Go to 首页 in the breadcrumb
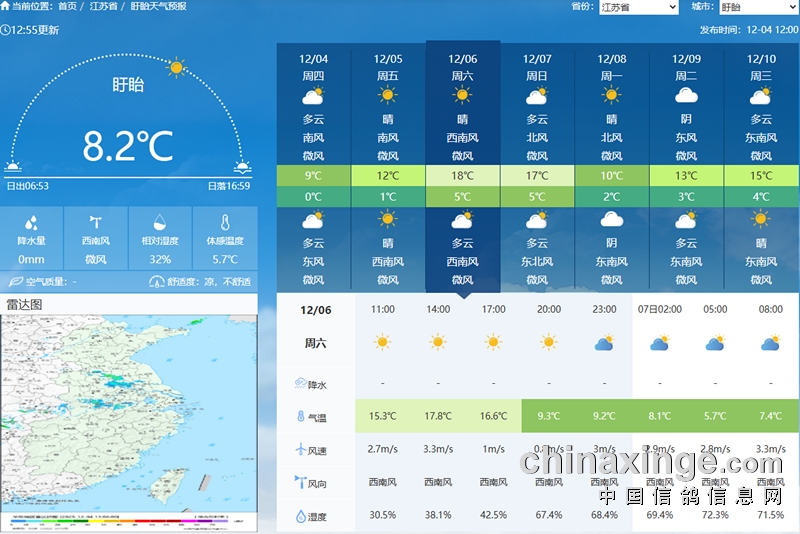Image resolution: width=800 pixels, height=534 pixels. pyautogui.click(x=67, y=6)
